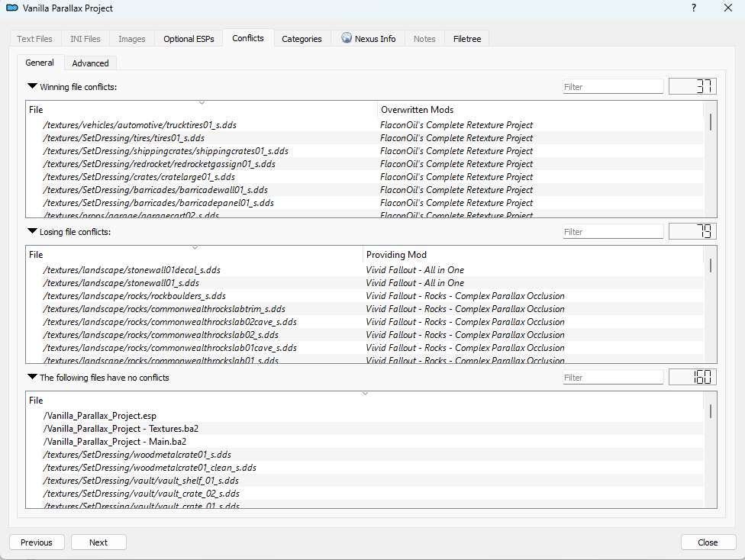The height and width of the screenshot is (560, 745).
Task: Click the Next button
Action: click(x=98, y=542)
